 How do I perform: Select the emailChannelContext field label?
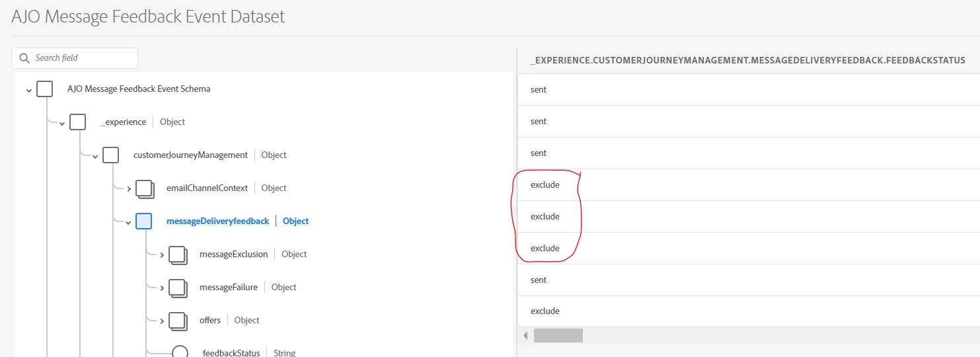[207, 188]
